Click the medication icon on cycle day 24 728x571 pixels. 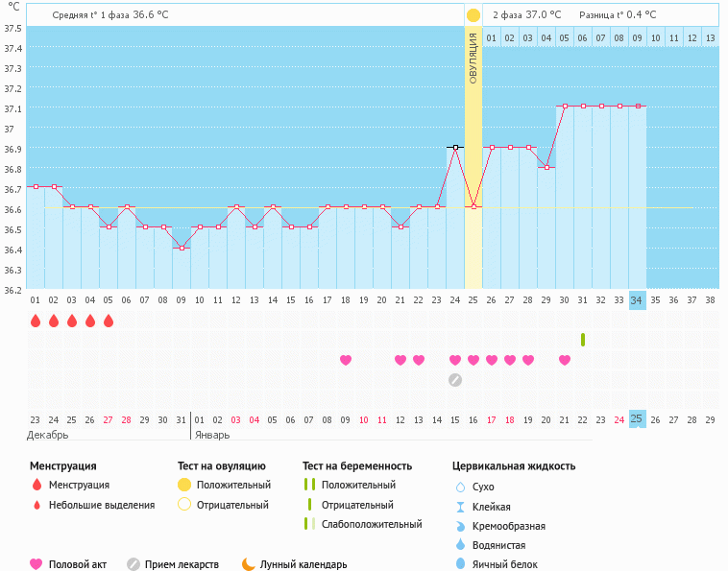click(x=455, y=379)
